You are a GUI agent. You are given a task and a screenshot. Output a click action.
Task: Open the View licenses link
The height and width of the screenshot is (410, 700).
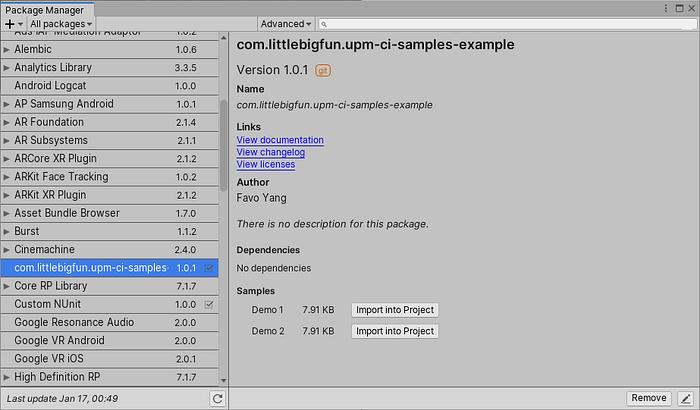click(x=266, y=164)
